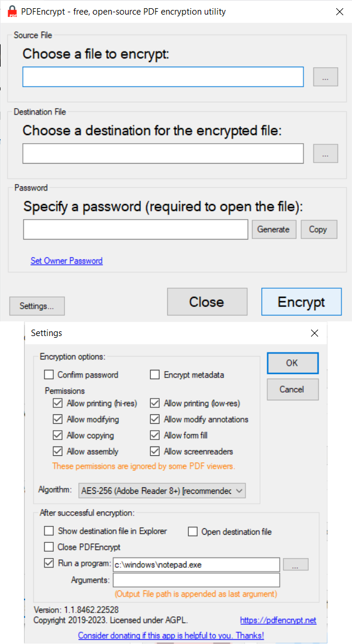
Task: Browse for the destination file location
Action: [325, 153]
